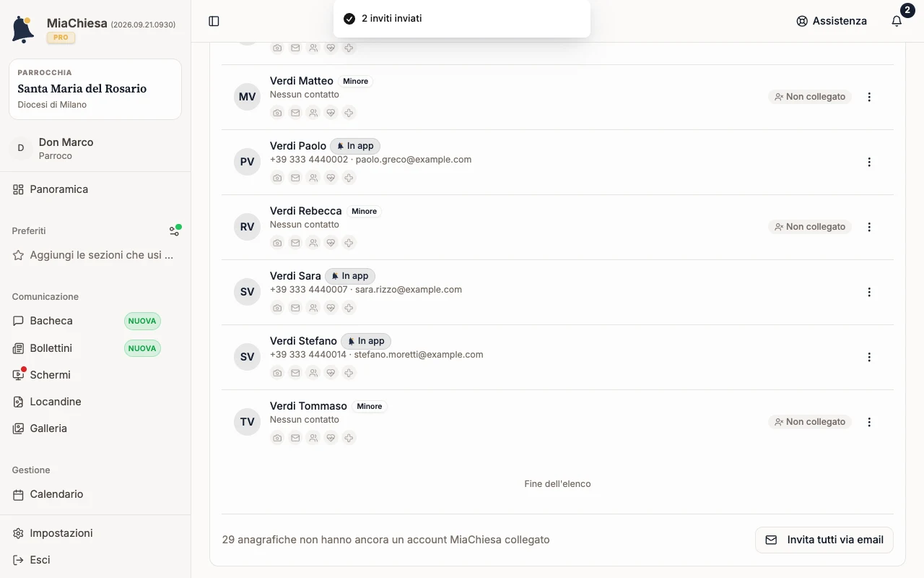
Task: Click the heart-pulse icon for Verdi Stefano
Action: click(x=331, y=373)
